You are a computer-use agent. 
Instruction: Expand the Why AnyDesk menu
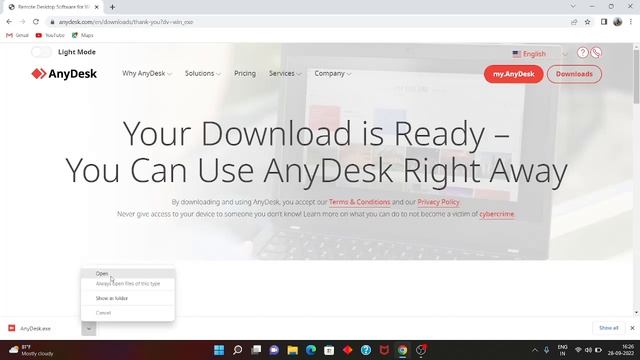[x=147, y=73]
